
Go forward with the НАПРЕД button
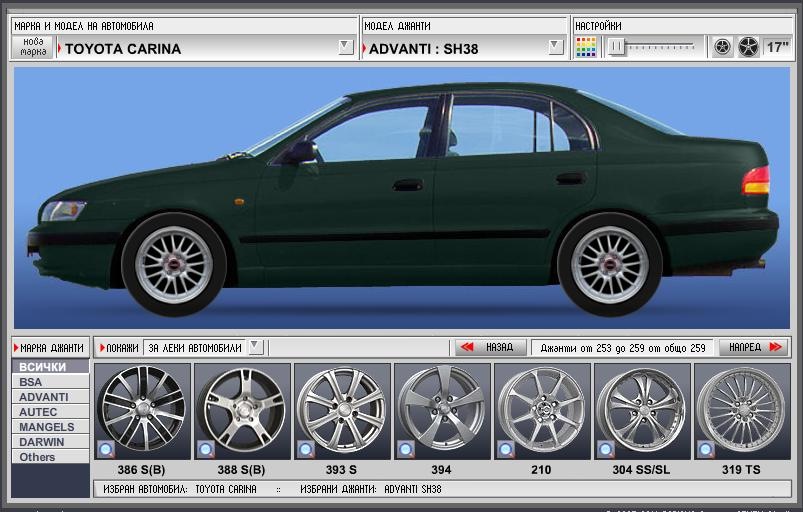pos(754,347)
